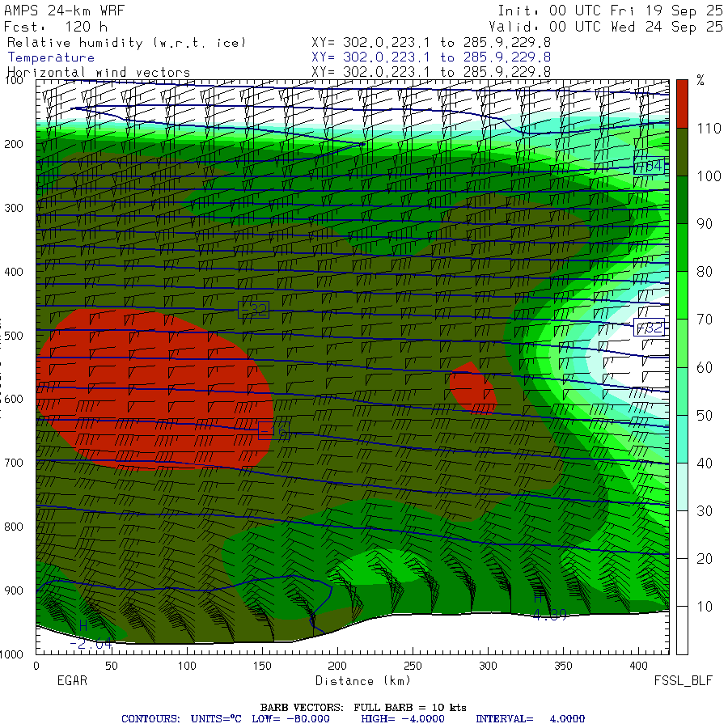
Task: Select the bright green 70–80% colorbar segment
Action: 682,295
